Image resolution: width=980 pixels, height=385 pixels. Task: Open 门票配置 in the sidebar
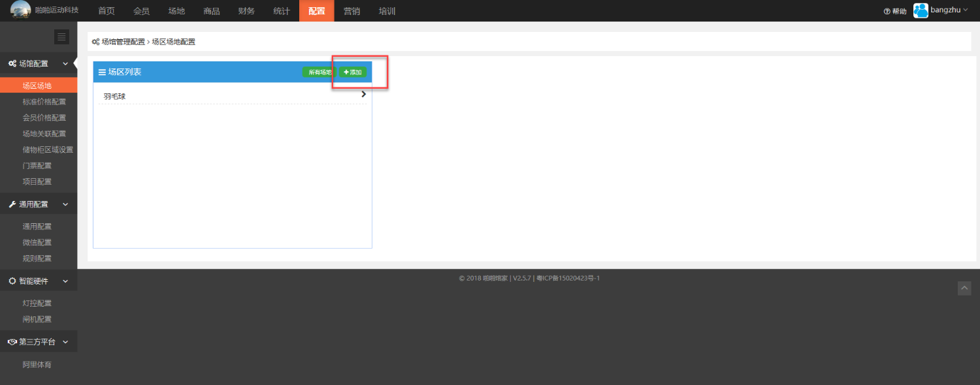[39, 166]
